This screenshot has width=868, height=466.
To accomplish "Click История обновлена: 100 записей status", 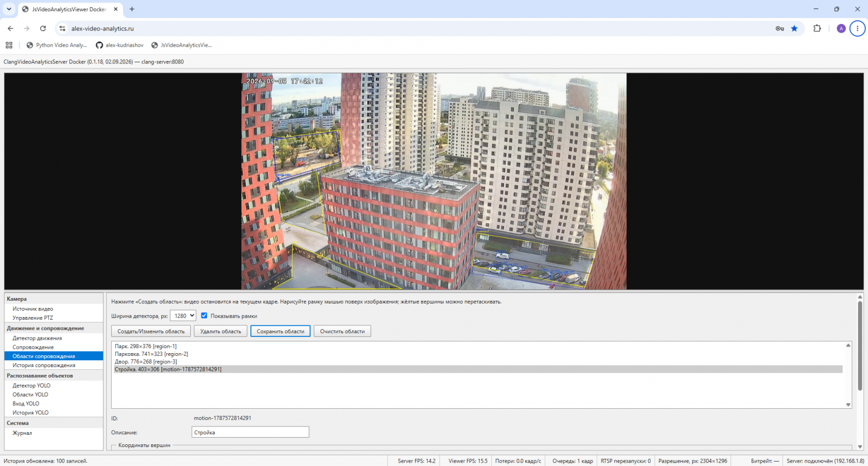I will click(46, 461).
